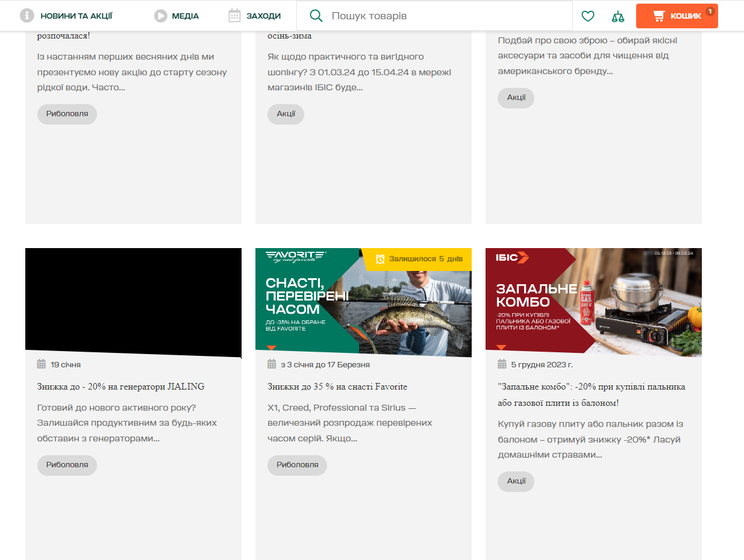Open the Favorite tackle sale banner image

coord(363,302)
